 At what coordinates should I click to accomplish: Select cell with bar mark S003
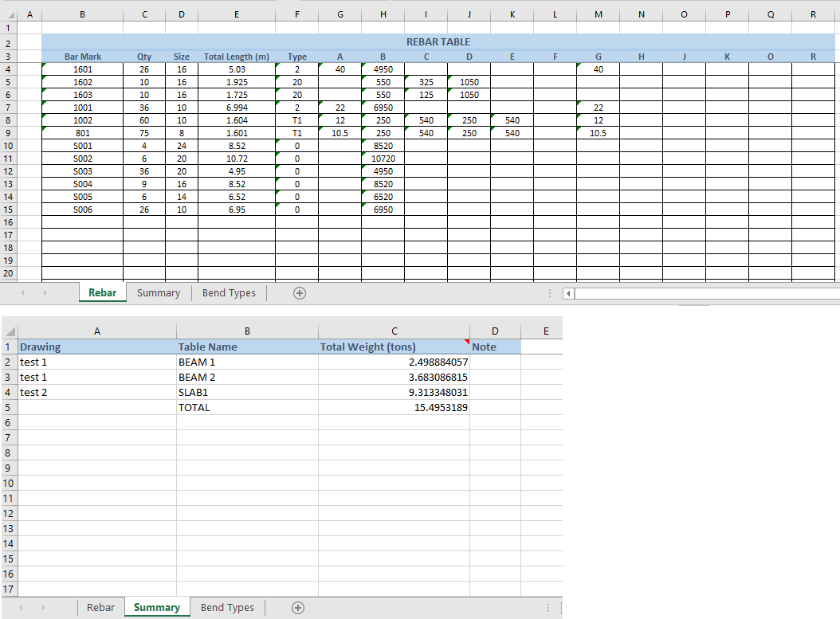(83, 171)
